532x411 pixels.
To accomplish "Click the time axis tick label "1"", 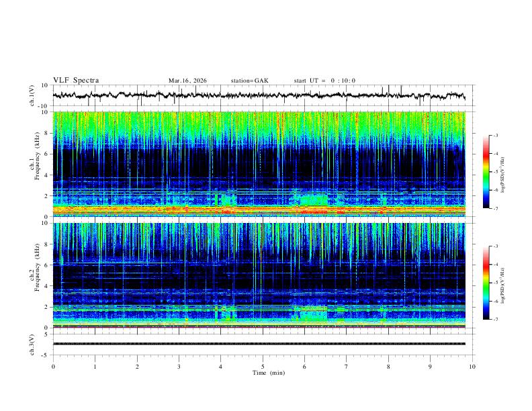I will [95, 367].
